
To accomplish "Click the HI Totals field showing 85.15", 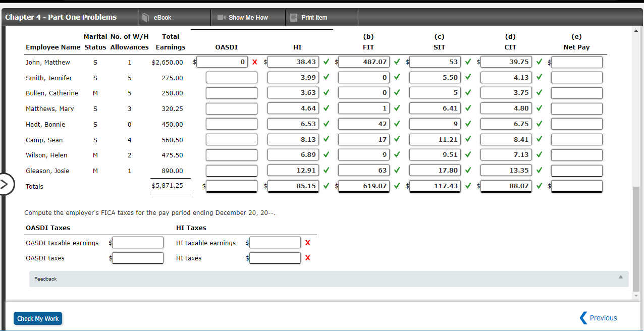I will (293, 186).
